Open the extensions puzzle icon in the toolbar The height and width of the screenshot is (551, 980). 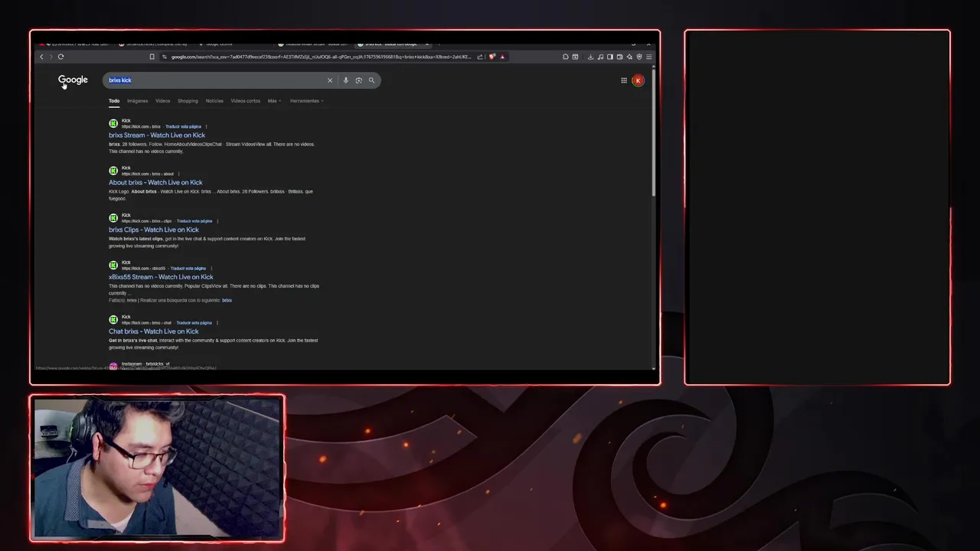click(565, 57)
